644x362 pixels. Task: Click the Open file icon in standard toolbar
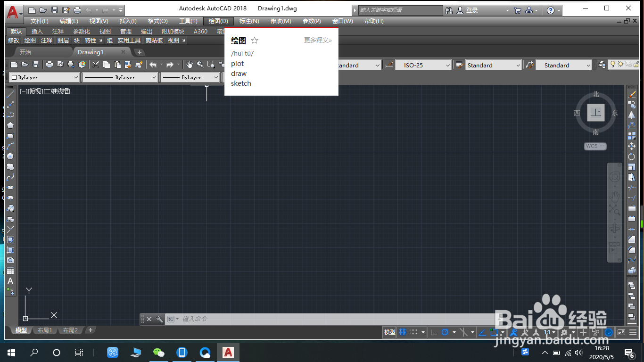click(x=25, y=65)
